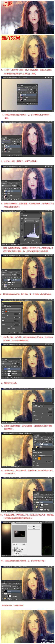Hide the 背景 副本 layer in step 1 screenshot

coord(18,97)
